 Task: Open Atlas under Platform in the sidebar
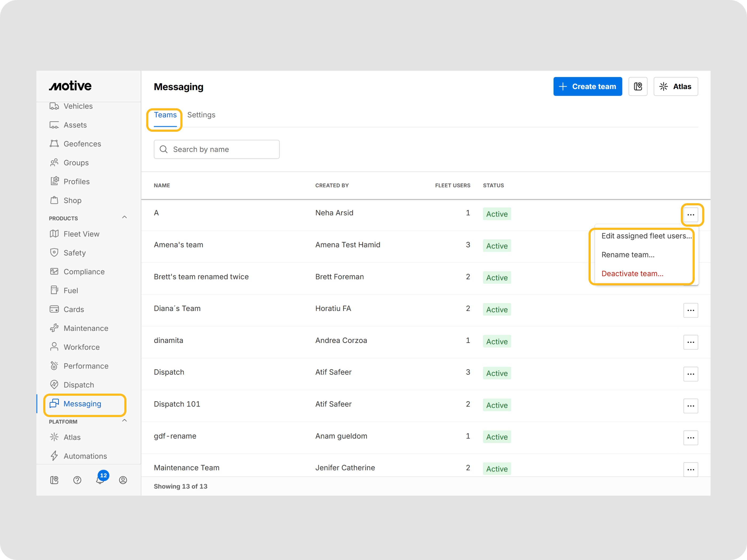tap(65, 438)
